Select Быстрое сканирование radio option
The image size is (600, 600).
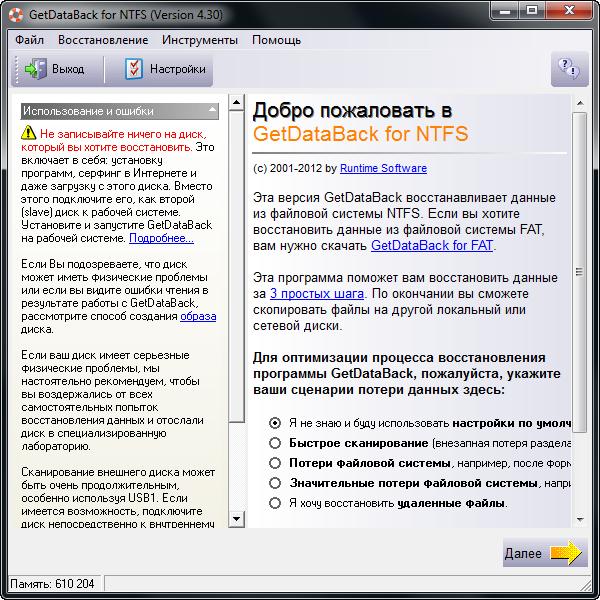pos(275,443)
